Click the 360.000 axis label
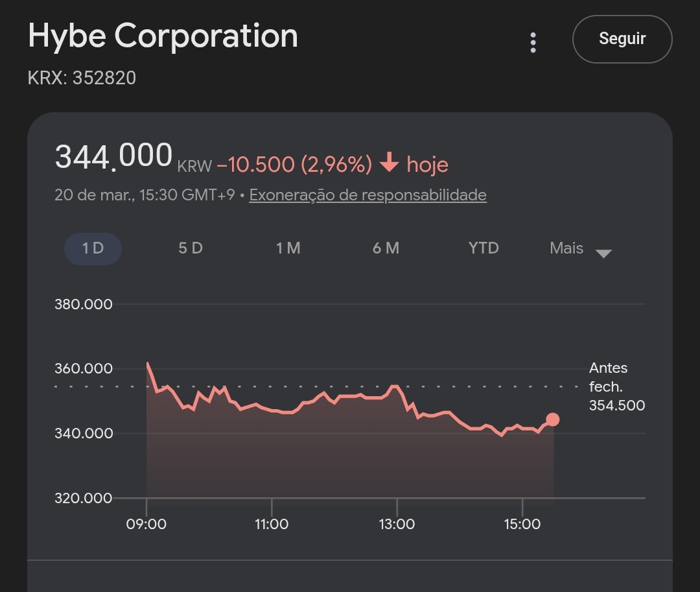This screenshot has height=592, width=700. [84, 369]
